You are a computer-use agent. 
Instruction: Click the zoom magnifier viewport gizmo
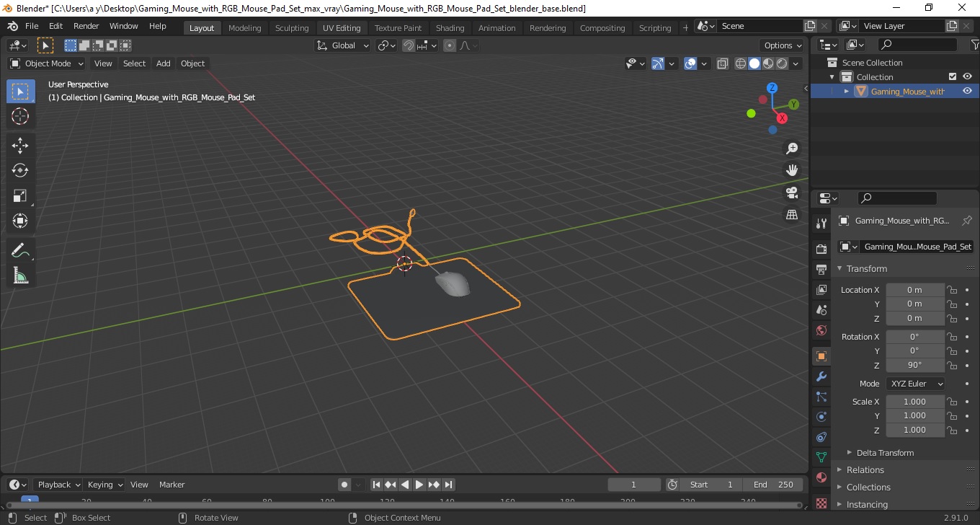click(x=792, y=149)
